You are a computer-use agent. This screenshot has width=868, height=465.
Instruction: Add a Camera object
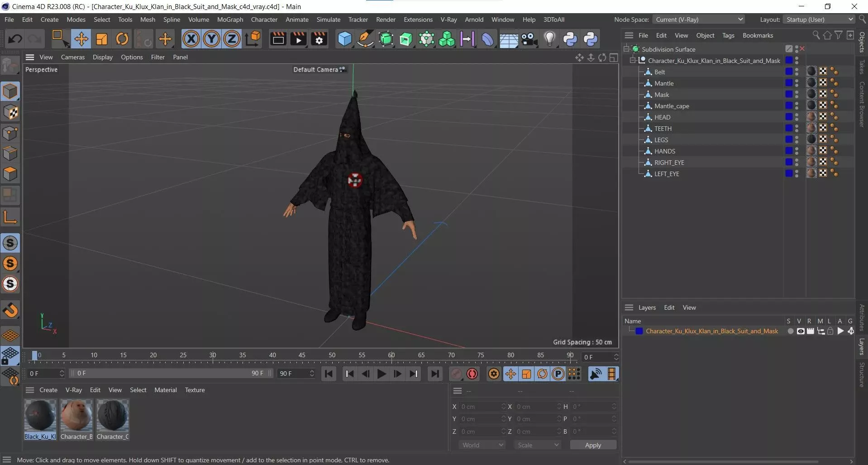click(x=529, y=39)
